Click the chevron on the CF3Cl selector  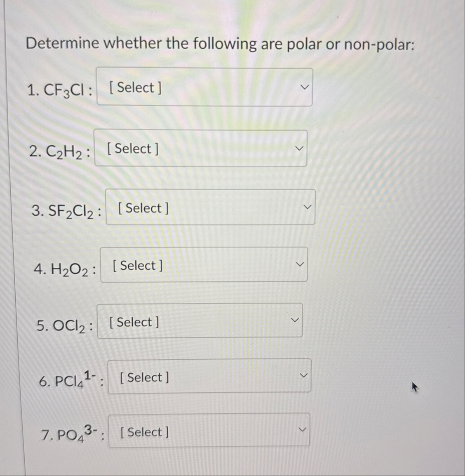point(304,87)
